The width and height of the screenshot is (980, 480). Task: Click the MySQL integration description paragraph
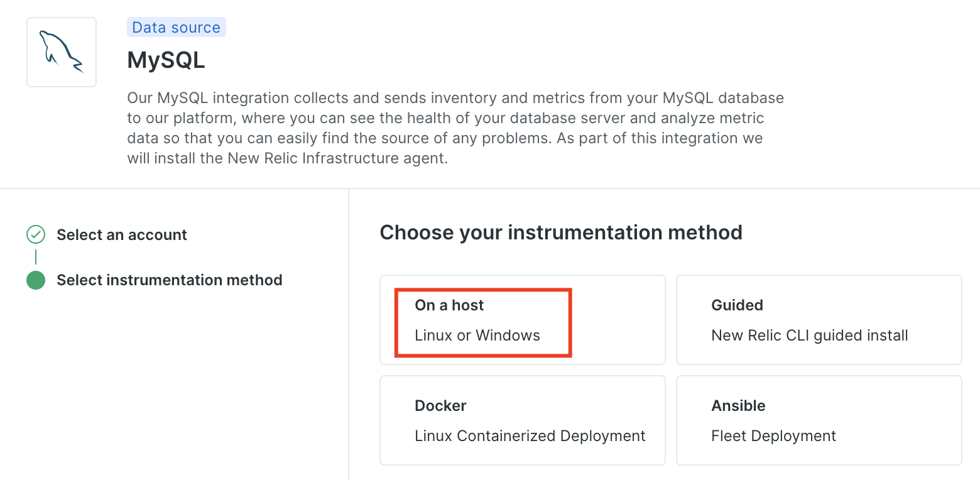[455, 128]
